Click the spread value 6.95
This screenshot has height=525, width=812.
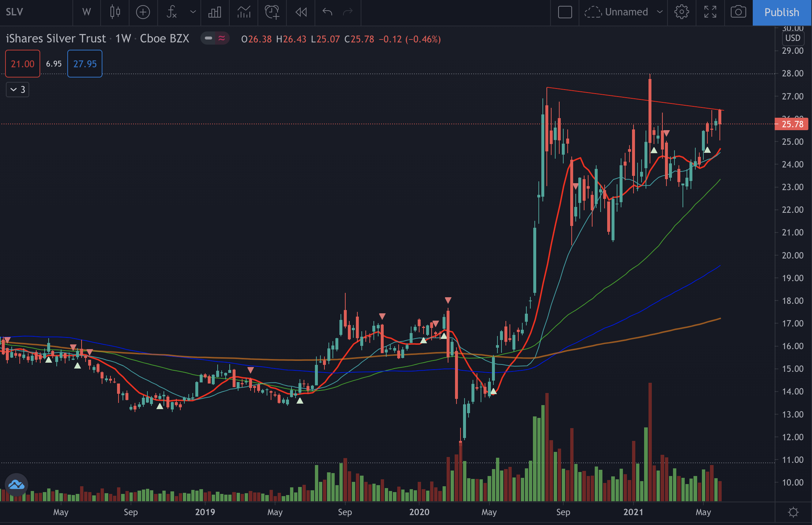pyautogui.click(x=54, y=64)
